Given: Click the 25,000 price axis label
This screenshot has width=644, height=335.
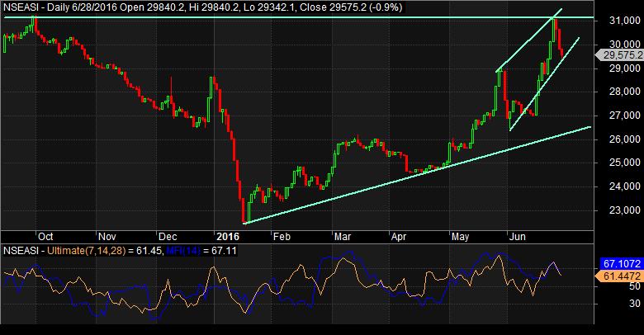Looking at the screenshot, I should coord(625,163).
